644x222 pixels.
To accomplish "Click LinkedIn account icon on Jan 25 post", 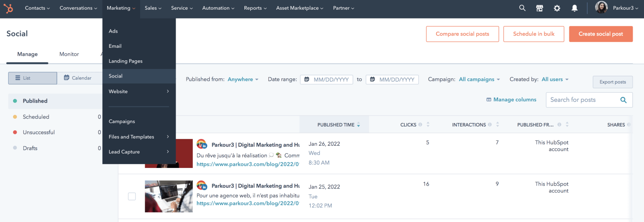I will 202,186.
